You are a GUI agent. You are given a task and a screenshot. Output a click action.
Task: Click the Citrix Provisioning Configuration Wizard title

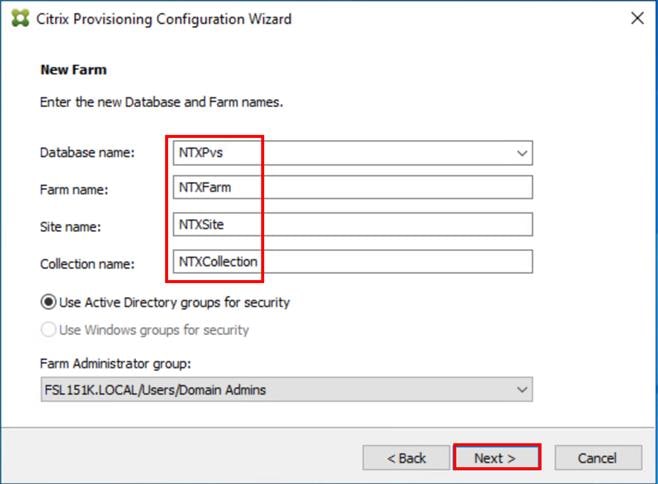164,19
